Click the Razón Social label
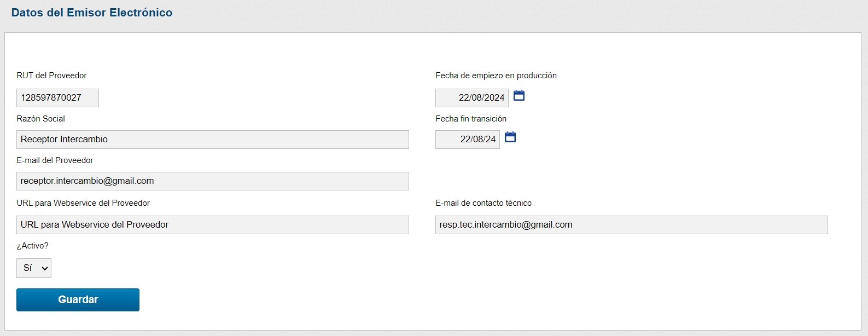Screen dimensions: 868x336 (40, 119)
